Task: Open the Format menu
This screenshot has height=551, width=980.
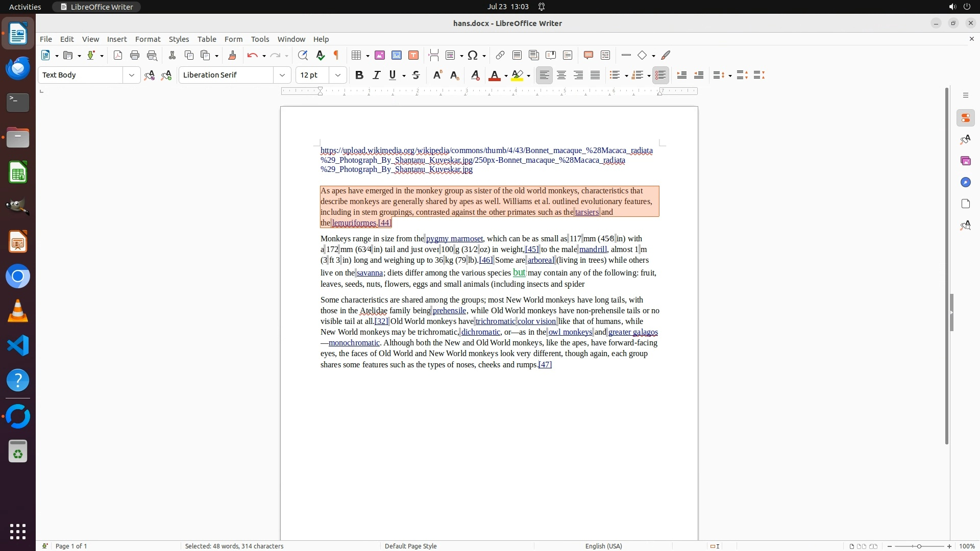Action: pyautogui.click(x=148, y=39)
